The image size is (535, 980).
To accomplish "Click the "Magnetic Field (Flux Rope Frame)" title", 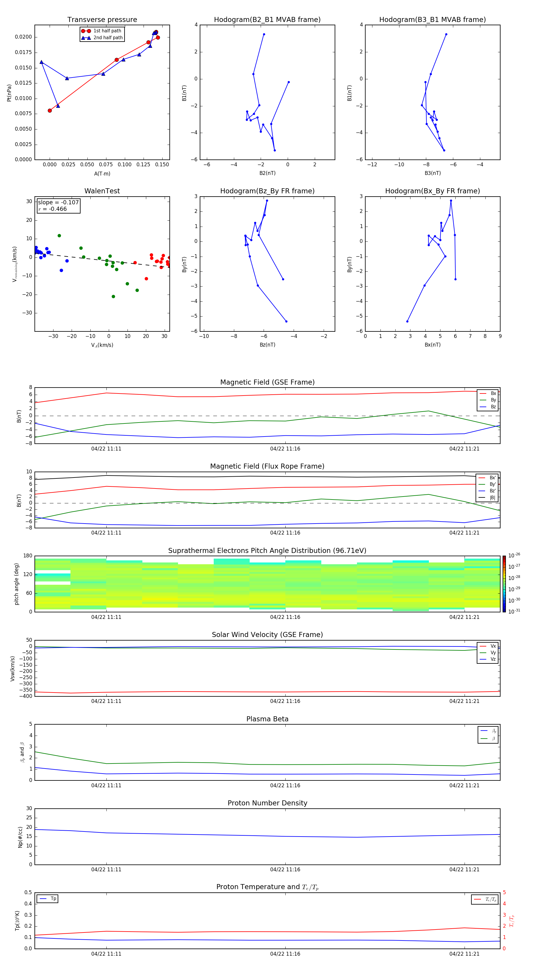I will [267, 467].
